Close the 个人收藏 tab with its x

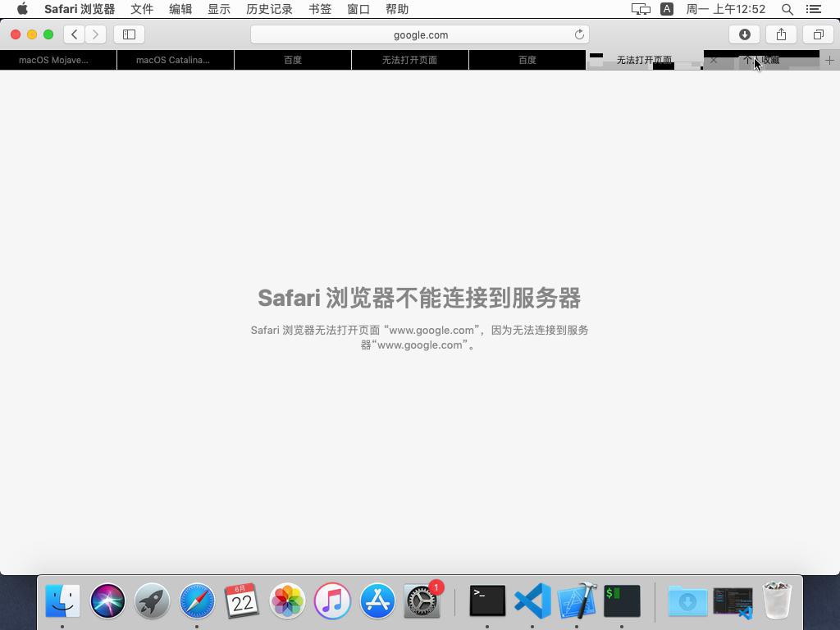(714, 60)
